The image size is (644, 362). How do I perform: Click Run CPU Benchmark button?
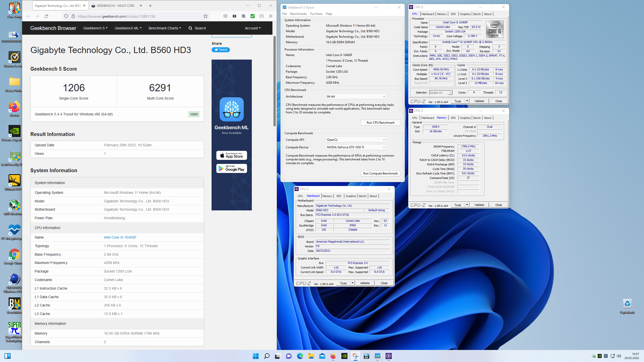pyautogui.click(x=380, y=123)
